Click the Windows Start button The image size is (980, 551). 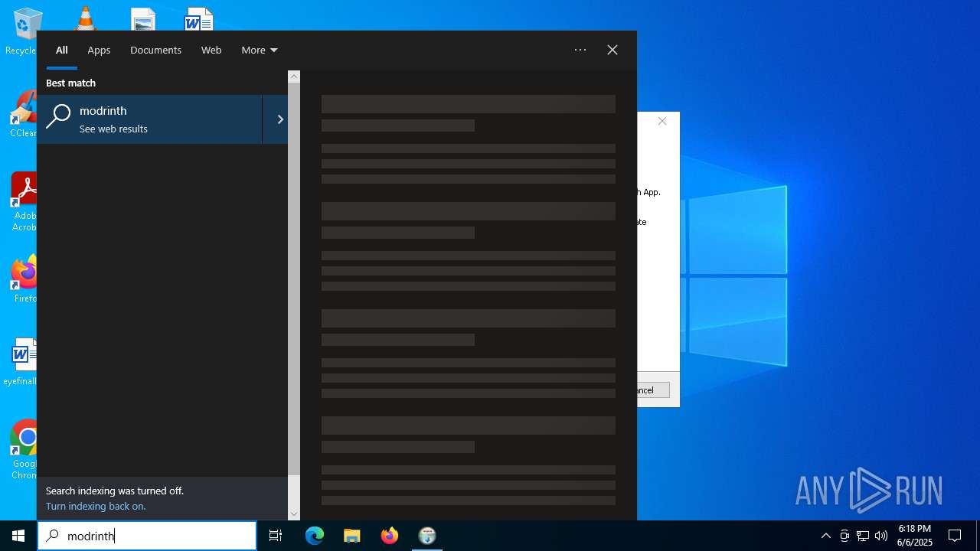pyautogui.click(x=18, y=536)
